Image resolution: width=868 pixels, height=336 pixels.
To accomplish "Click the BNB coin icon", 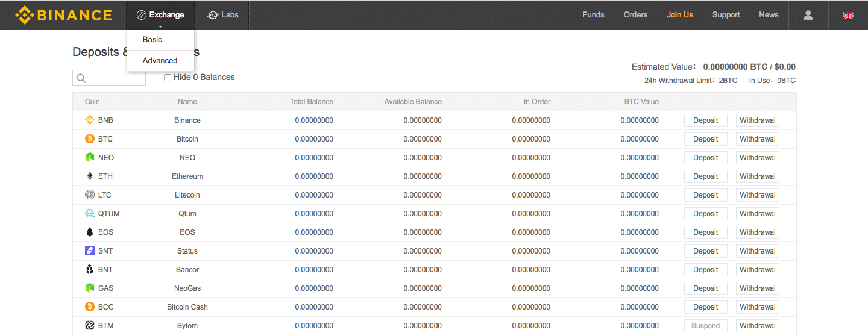I will [90, 120].
